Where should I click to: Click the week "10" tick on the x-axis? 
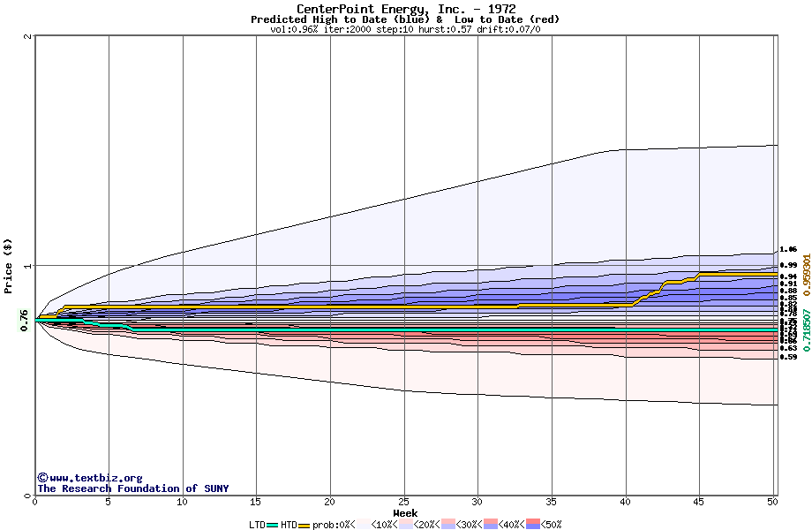coord(182,502)
